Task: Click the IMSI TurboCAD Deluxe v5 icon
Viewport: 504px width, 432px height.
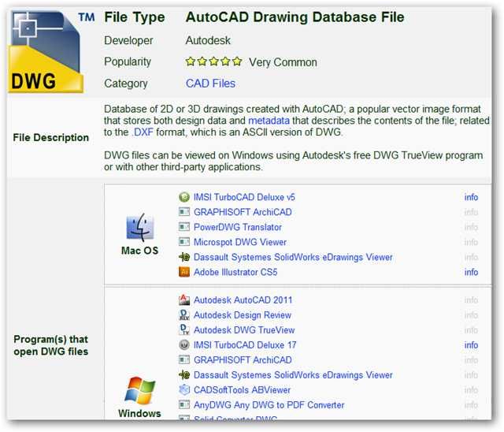Action: [184, 197]
